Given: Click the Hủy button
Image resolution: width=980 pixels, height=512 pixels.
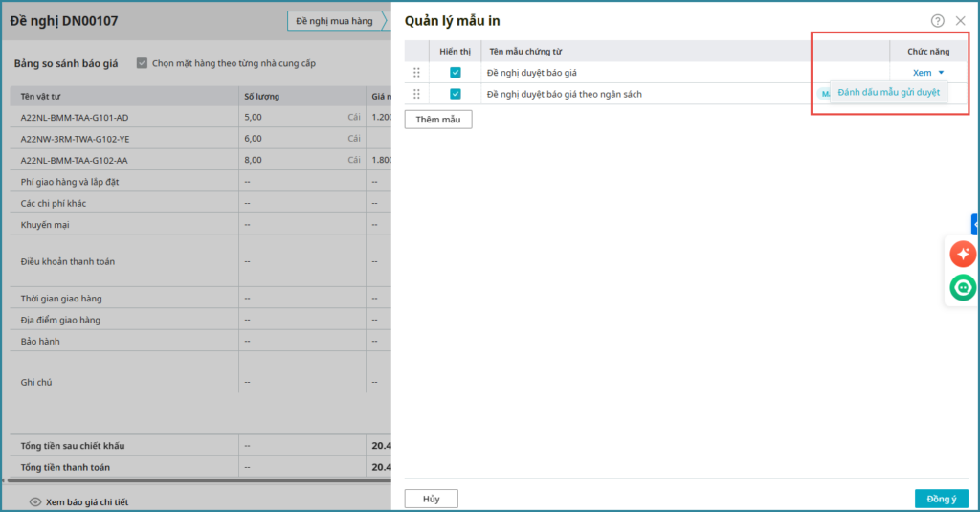Looking at the screenshot, I should pos(432,499).
